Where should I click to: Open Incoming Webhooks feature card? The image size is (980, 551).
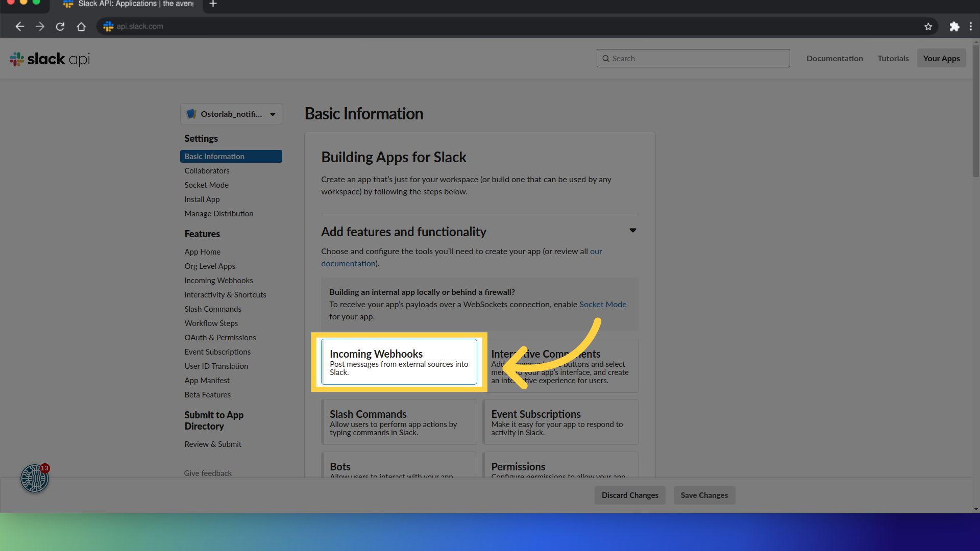[x=399, y=362]
